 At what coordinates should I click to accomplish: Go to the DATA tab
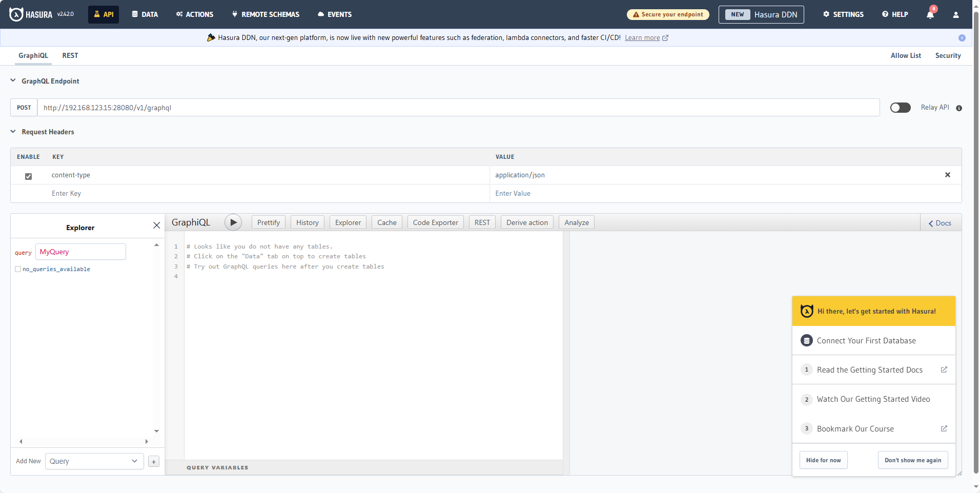(145, 14)
